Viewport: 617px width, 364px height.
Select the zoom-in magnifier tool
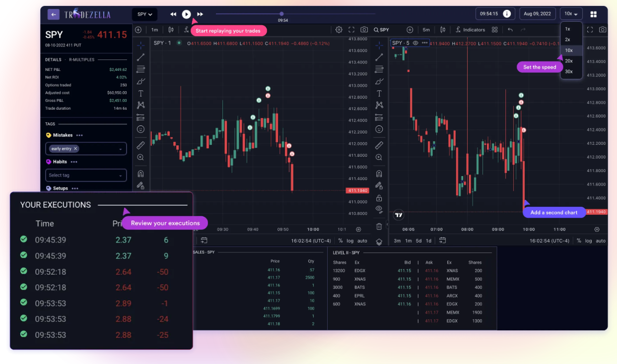click(x=140, y=157)
